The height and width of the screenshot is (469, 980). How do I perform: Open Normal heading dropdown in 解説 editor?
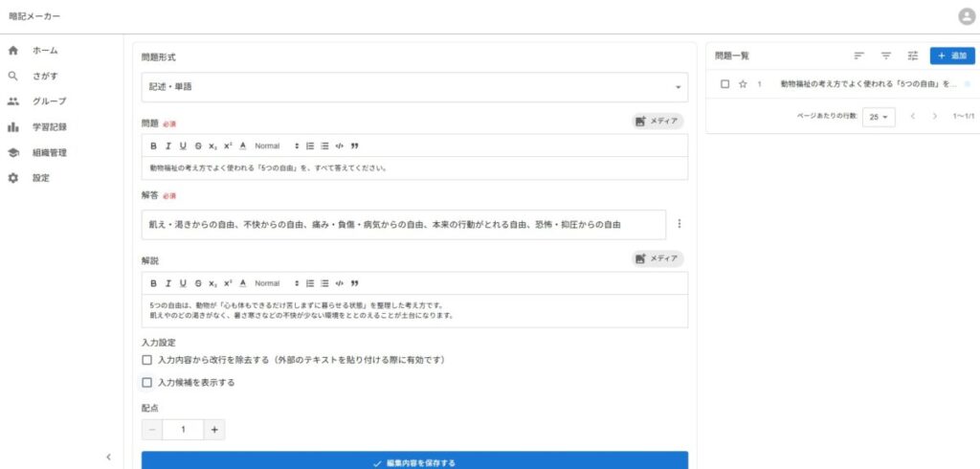click(x=277, y=283)
